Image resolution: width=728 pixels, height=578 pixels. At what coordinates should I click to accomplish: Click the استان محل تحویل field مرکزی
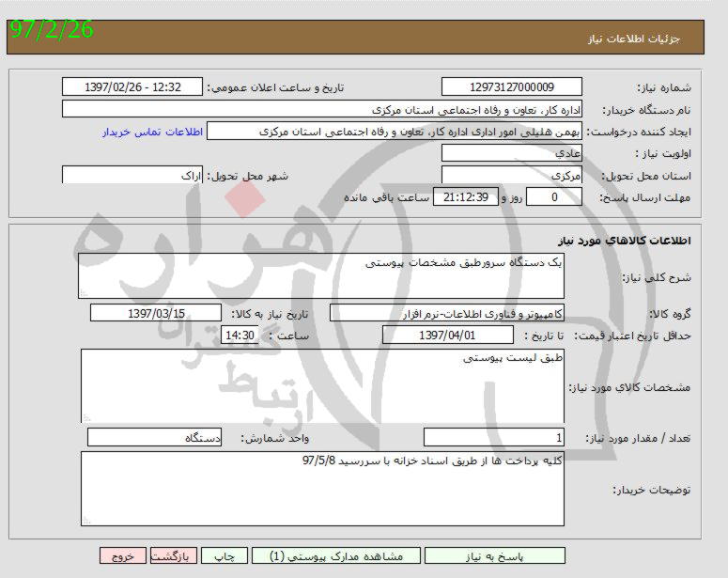coord(512,175)
